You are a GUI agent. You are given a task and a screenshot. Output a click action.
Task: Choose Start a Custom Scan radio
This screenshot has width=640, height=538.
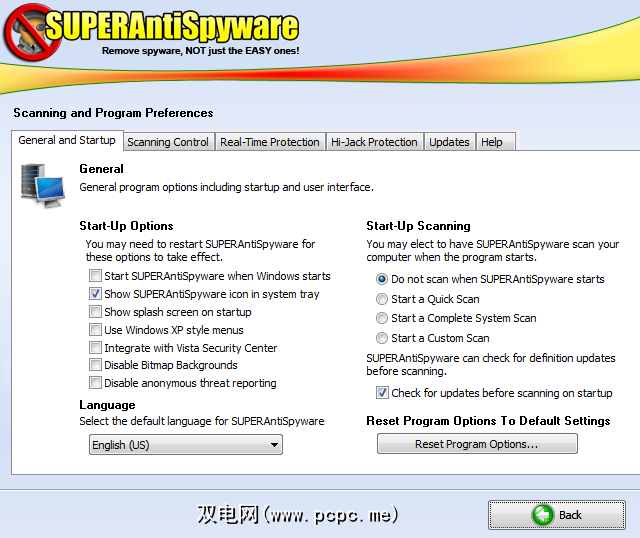382,338
